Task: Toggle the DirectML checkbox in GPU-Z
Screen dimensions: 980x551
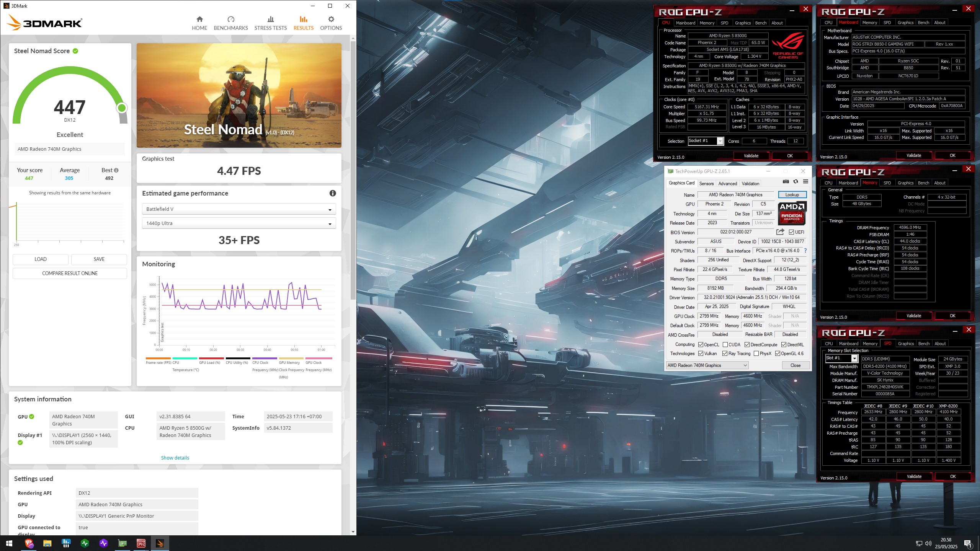Action: 784,345
